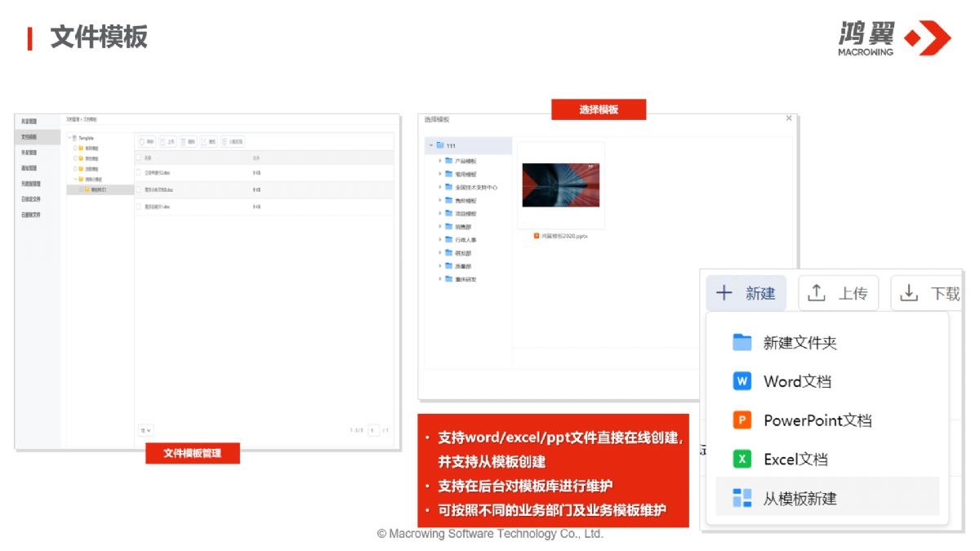Open the 鸿翼模板2020.pptx template thumbnail
The image size is (980, 551).
pos(560,185)
